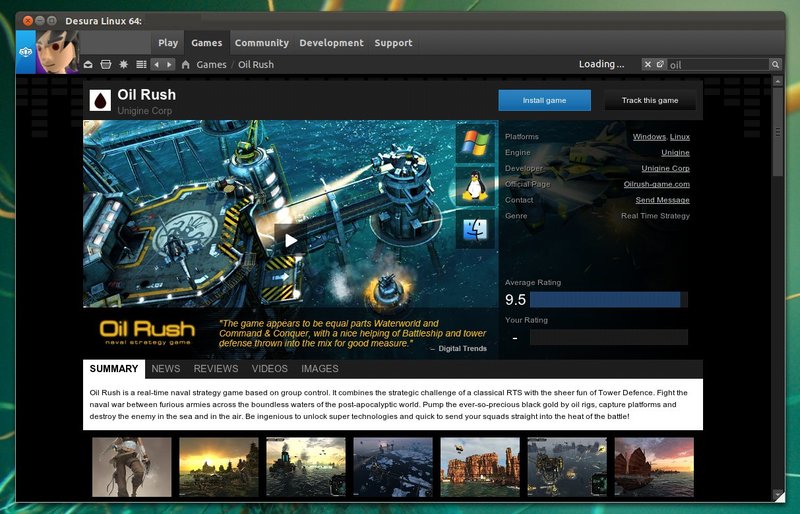Click the 9.5 average rating value
Screen dimensions: 800x514
[515, 300]
